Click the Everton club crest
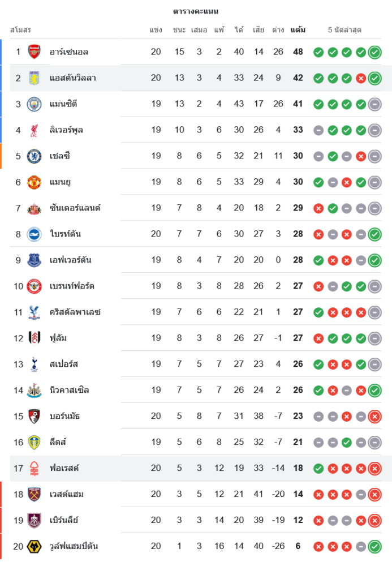The height and width of the screenshot is (566, 392). (35, 260)
